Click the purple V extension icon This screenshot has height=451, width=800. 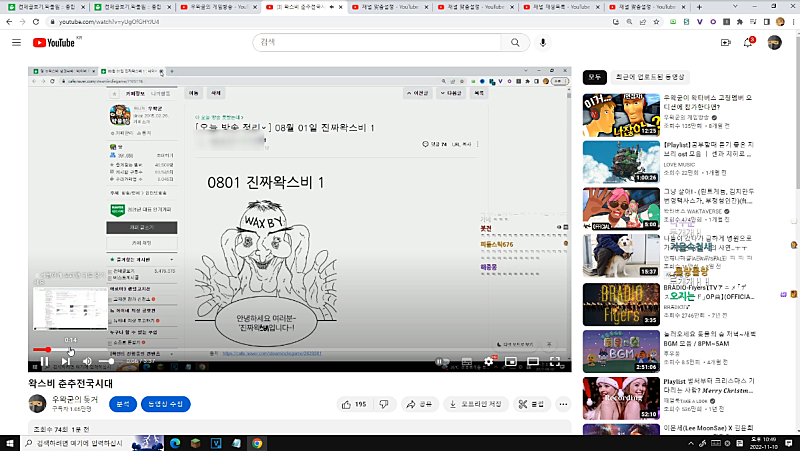tap(699, 22)
